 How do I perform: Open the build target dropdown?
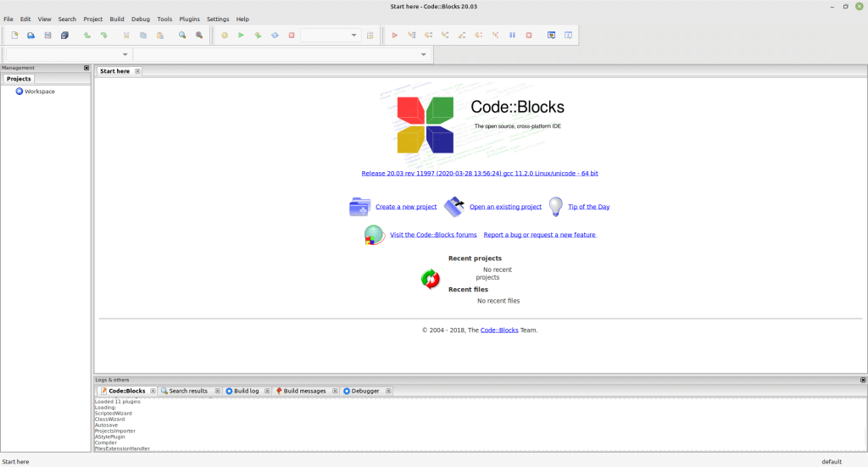[x=331, y=35]
